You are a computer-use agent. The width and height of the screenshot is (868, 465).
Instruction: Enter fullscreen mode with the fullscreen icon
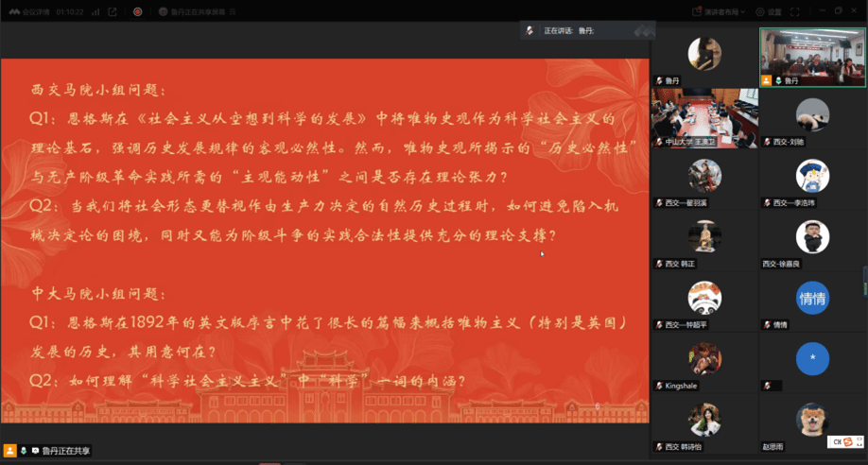coord(796,11)
